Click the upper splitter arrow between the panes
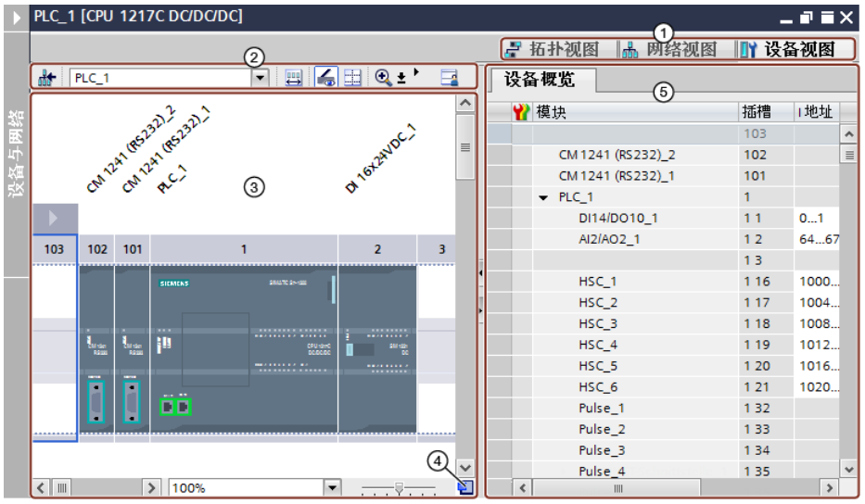 tap(480, 273)
